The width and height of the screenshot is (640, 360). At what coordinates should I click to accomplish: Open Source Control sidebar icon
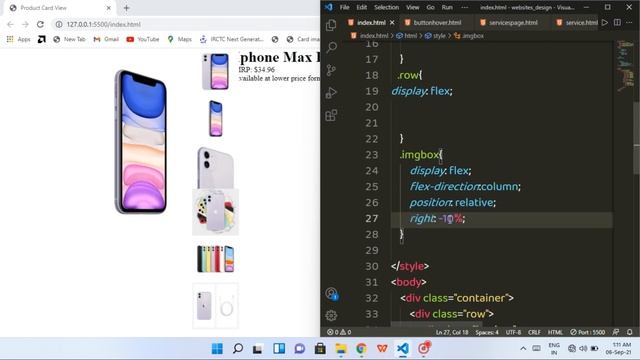[331, 70]
